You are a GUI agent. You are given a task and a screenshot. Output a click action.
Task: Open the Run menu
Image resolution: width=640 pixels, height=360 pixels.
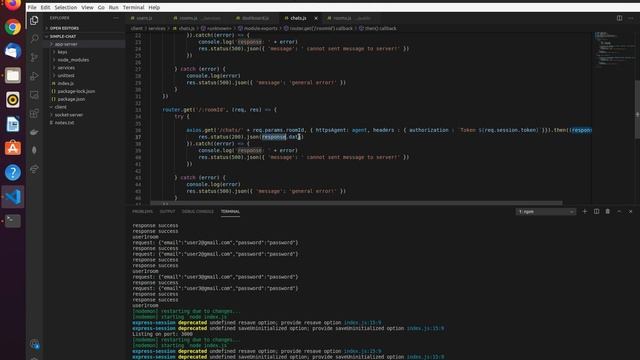(113, 7)
